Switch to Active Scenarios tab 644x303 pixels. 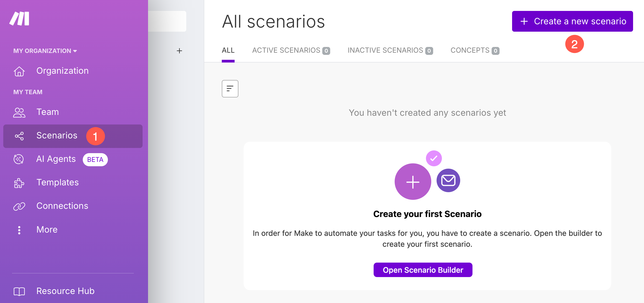coord(291,50)
